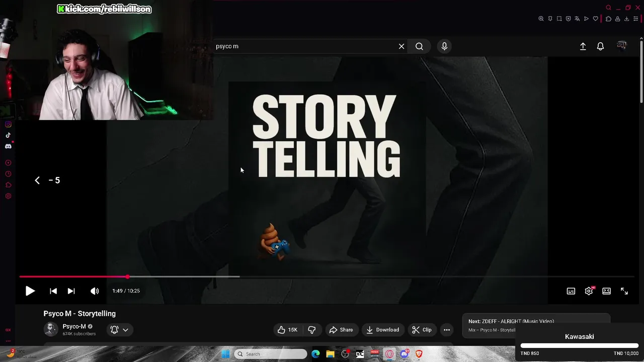The image size is (644, 362).
Task: Open Discord in the Opera GX sidebar
Action: tap(8, 146)
